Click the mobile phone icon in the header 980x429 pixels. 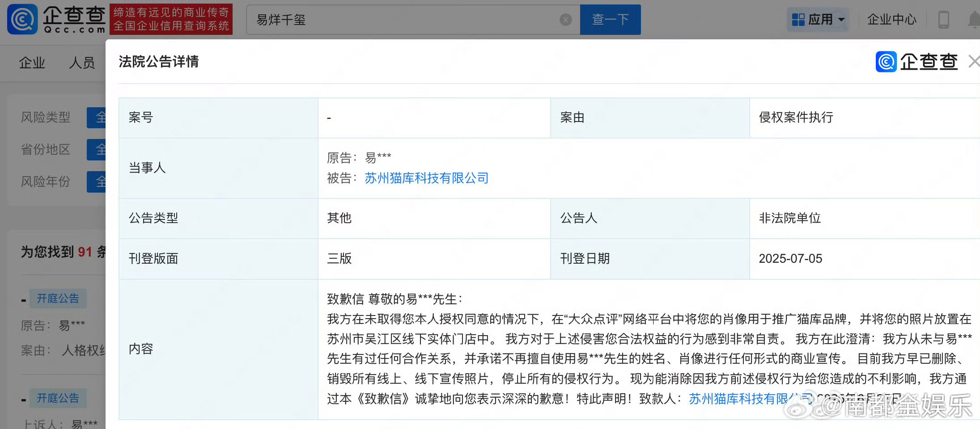[944, 20]
